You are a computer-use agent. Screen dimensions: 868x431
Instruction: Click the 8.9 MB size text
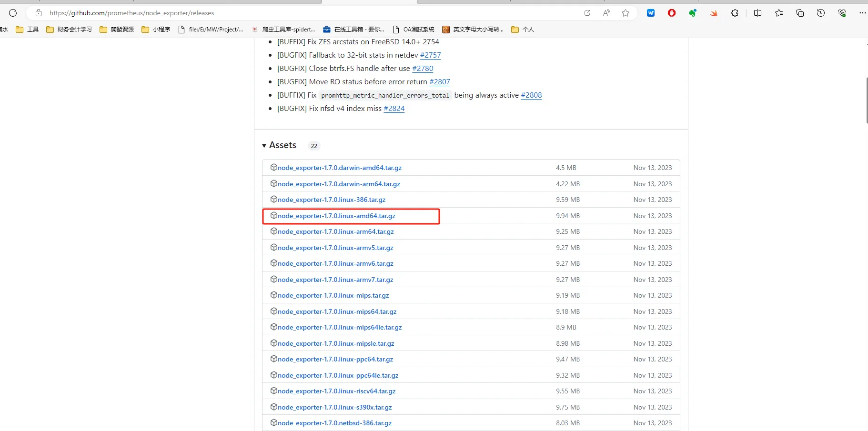566,327
